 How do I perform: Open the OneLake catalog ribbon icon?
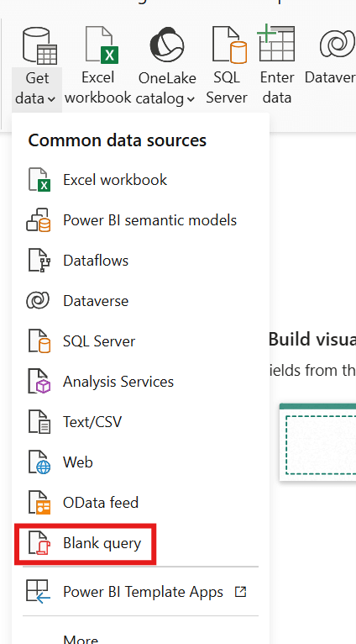click(x=167, y=45)
